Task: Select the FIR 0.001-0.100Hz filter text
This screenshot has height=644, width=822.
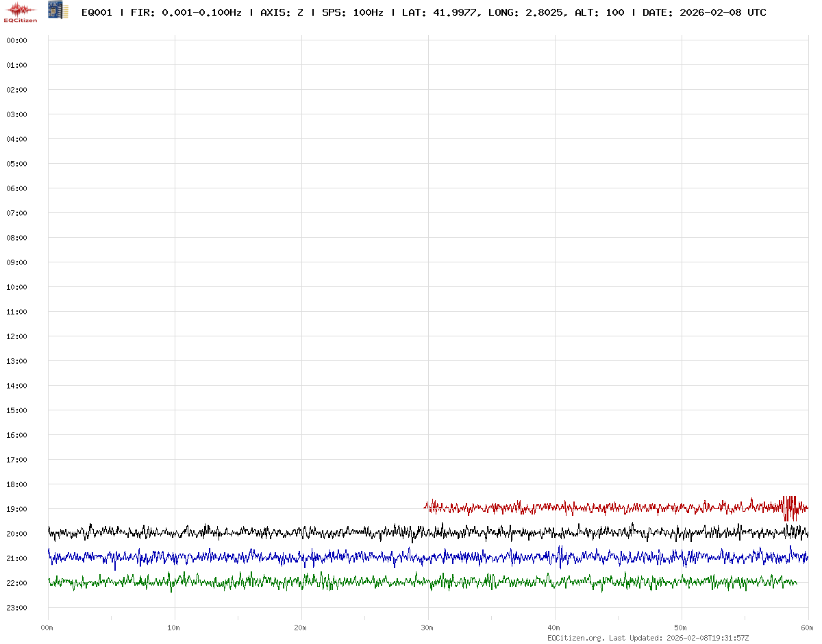Action: pyautogui.click(x=186, y=12)
